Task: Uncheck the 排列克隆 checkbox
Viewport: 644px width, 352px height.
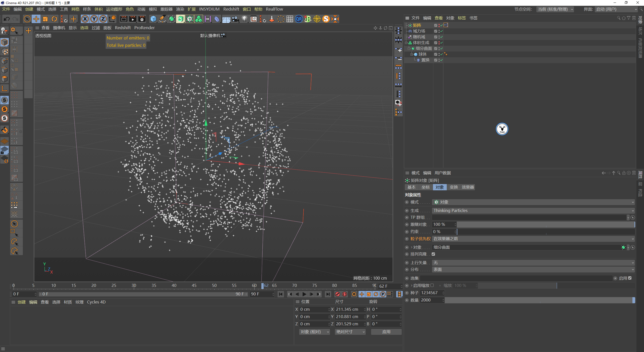Action: (x=433, y=254)
